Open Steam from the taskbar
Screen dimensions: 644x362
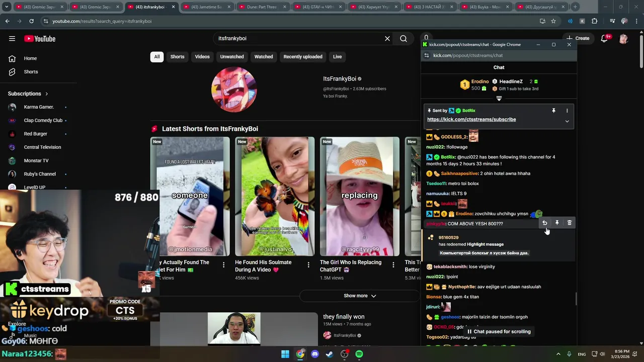coord(330,354)
